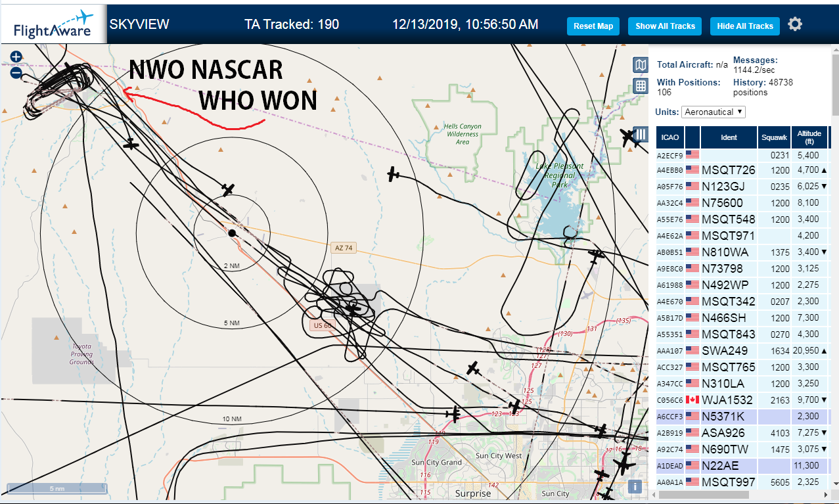Select the MSQT342 row
839x504 pixels.
pos(742,302)
